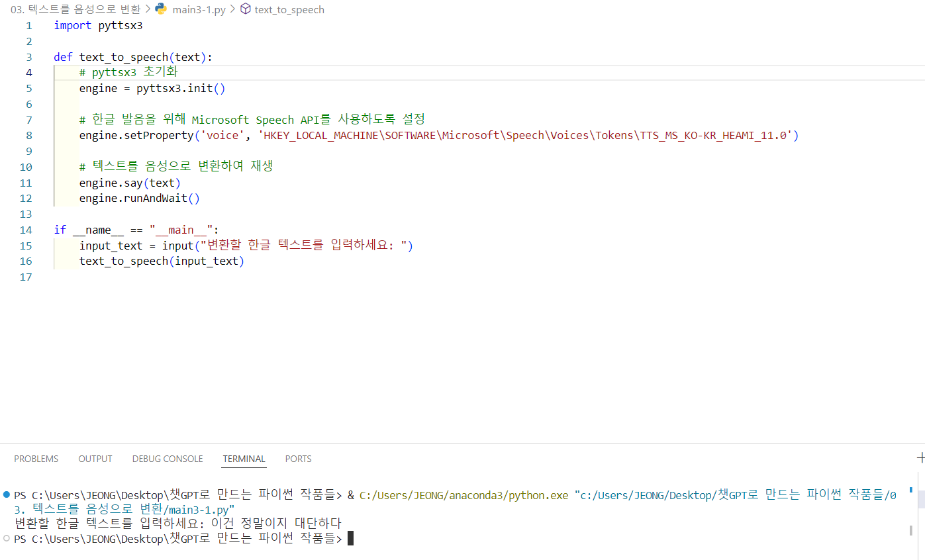Click the 'def text_to_speech(text):' line
925x560 pixels.
click(133, 58)
